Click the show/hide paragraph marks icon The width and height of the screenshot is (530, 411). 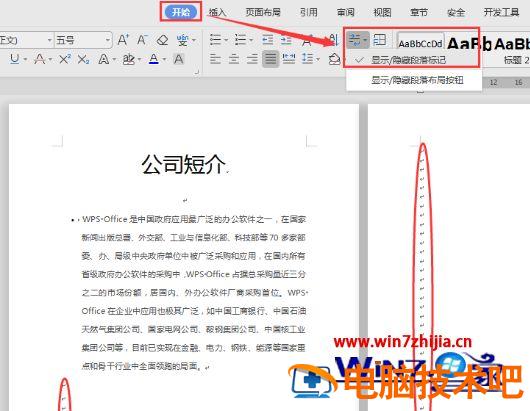tap(355, 40)
